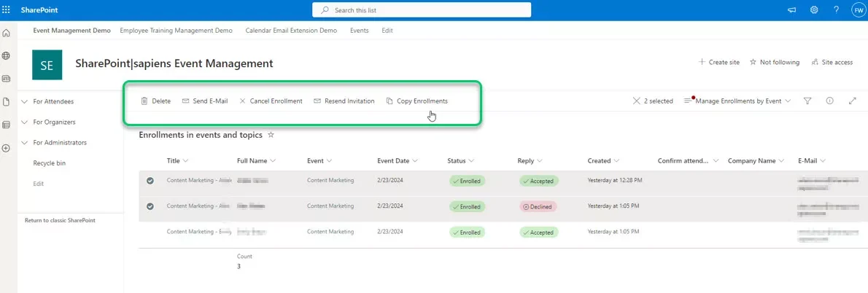Click the Declined reply badge
This screenshot has width=868, height=293.
(x=538, y=206)
